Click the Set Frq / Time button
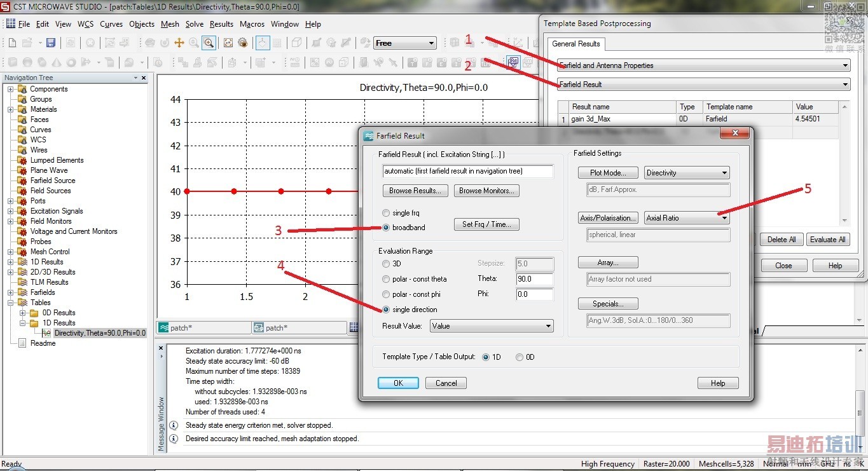The height and width of the screenshot is (471, 868). (x=487, y=224)
